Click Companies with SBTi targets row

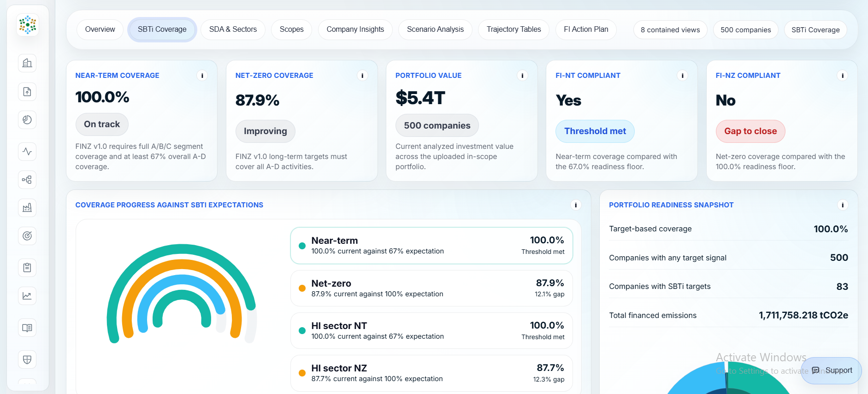pyautogui.click(x=728, y=287)
